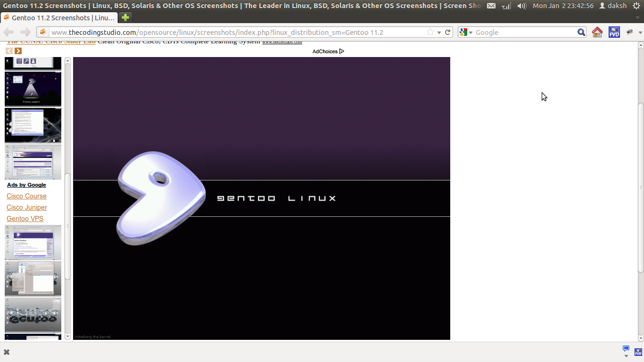Click the AdChoices text label
The image size is (644, 362).
(x=325, y=51)
